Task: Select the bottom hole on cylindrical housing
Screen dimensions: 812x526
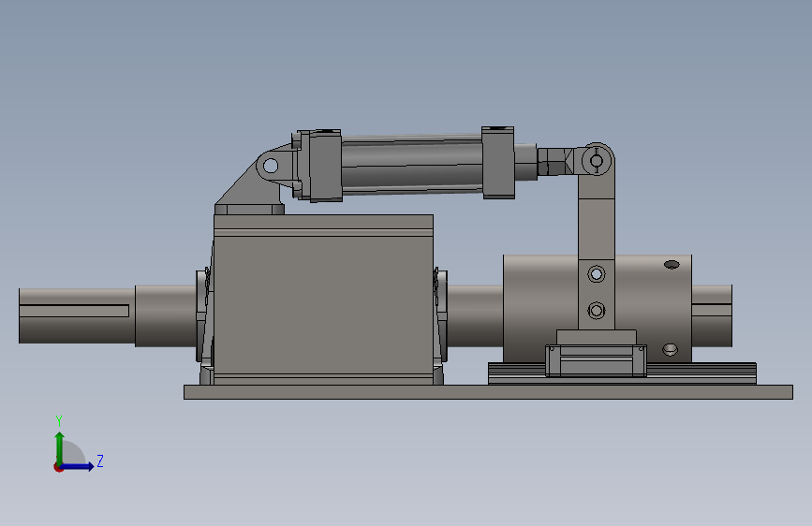Action: click(670, 349)
